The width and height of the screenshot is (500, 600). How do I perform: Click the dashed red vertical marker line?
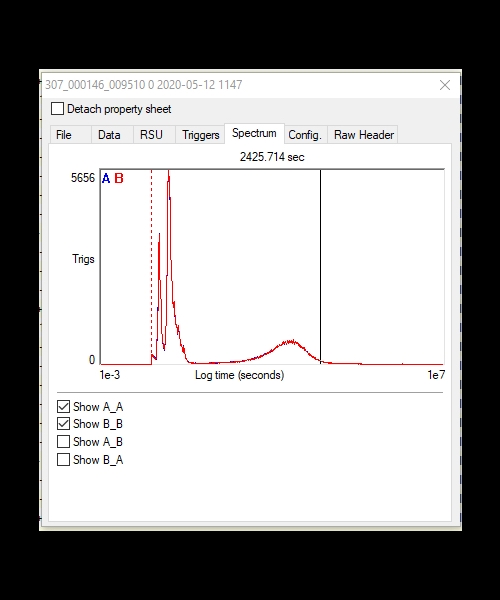pyautogui.click(x=151, y=264)
